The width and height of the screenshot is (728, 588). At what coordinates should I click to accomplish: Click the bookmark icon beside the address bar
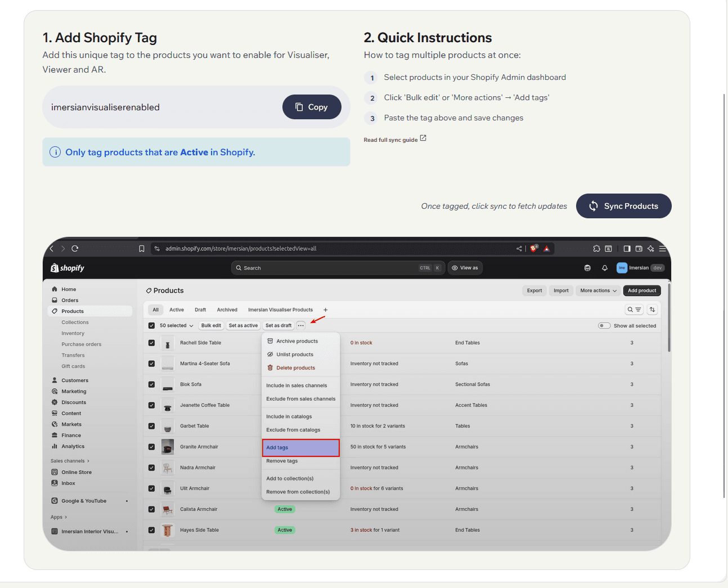coord(142,248)
